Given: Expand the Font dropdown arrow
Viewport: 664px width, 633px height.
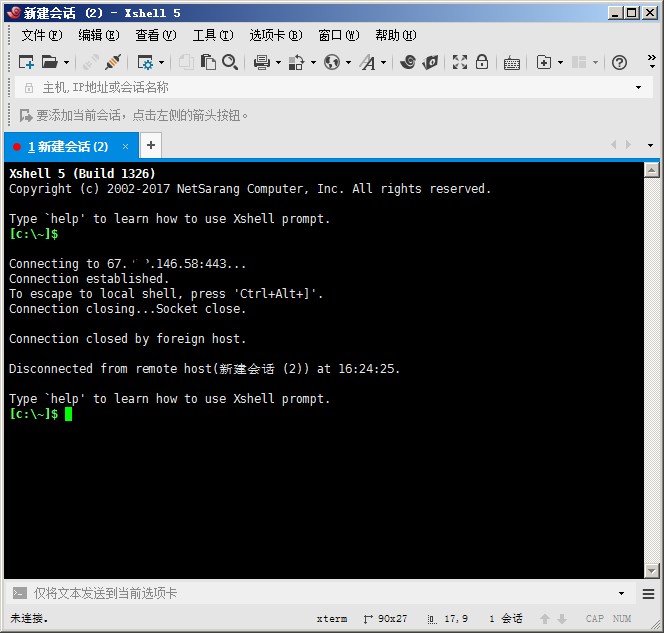Looking at the screenshot, I should pos(383,63).
